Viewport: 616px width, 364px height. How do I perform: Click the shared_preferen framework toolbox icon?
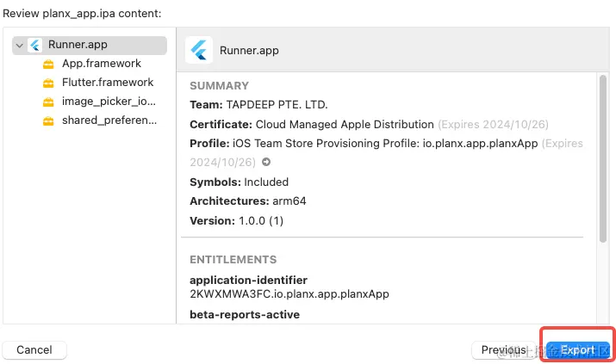(x=48, y=120)
